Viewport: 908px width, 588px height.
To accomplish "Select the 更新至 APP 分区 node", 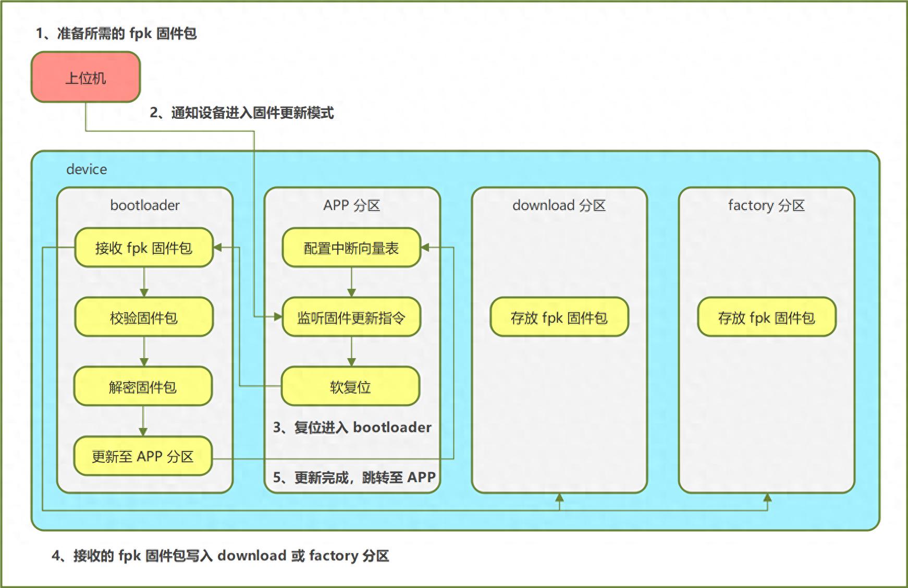I will click(143, 456).
